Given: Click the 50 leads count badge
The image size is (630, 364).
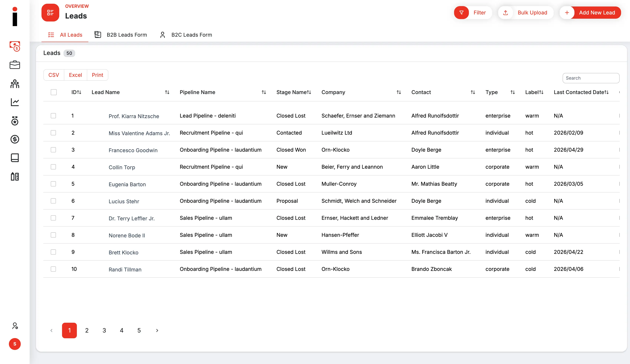Looking at the screenshot, I should [69, 53].
